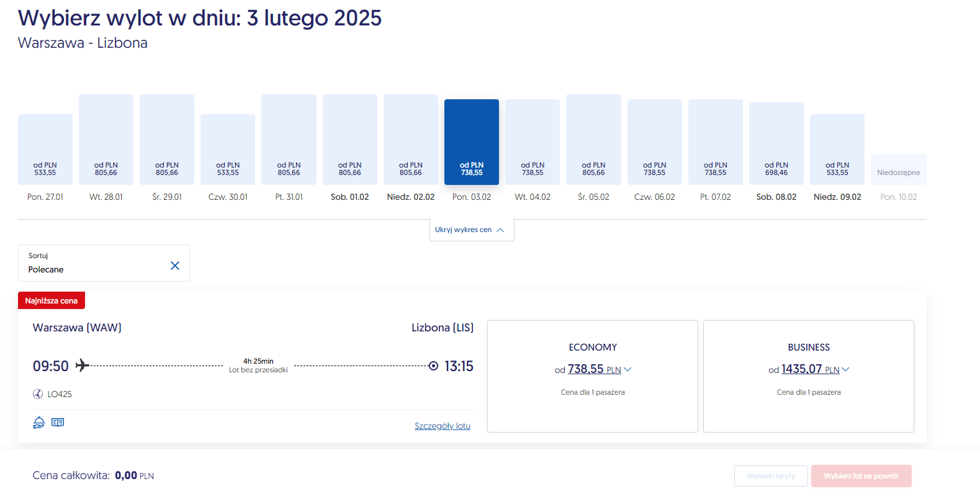This screenshot has width=980, height=489.
Task: Select the Wt. 04.02 date bar
Action: tap(533, 143)
